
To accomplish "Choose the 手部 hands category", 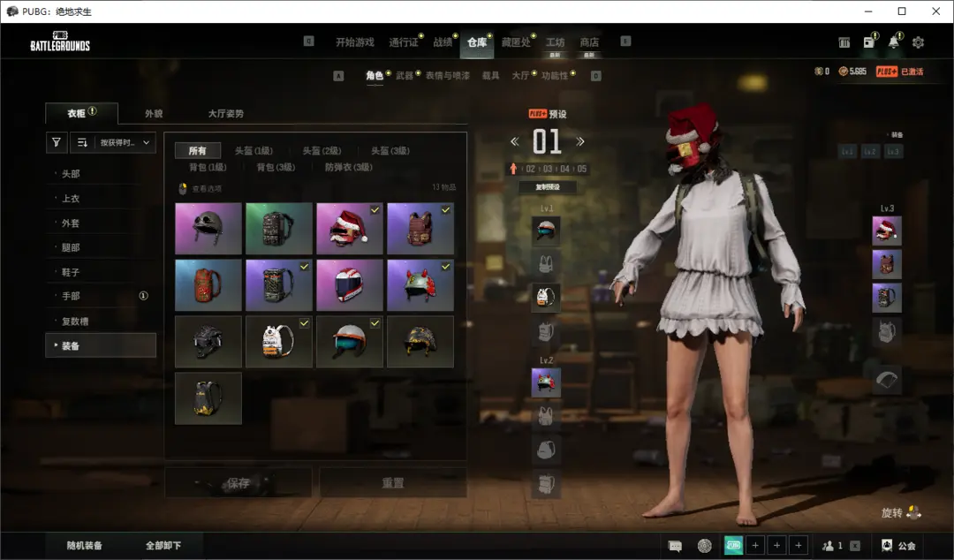I will click(x=101, y=296).
